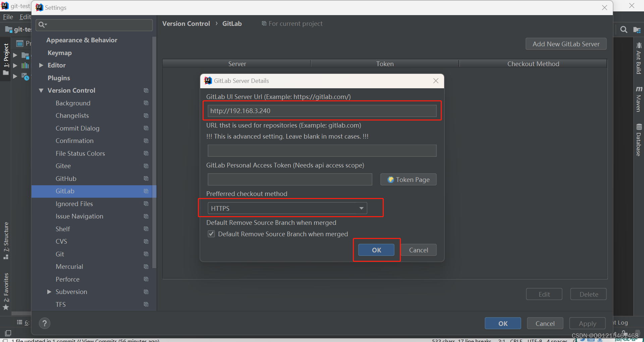Image resolution: width=644 pixels, height=342 pixels.
Task: Click project-level icon beside GitHub
Action: coord(146,179)
